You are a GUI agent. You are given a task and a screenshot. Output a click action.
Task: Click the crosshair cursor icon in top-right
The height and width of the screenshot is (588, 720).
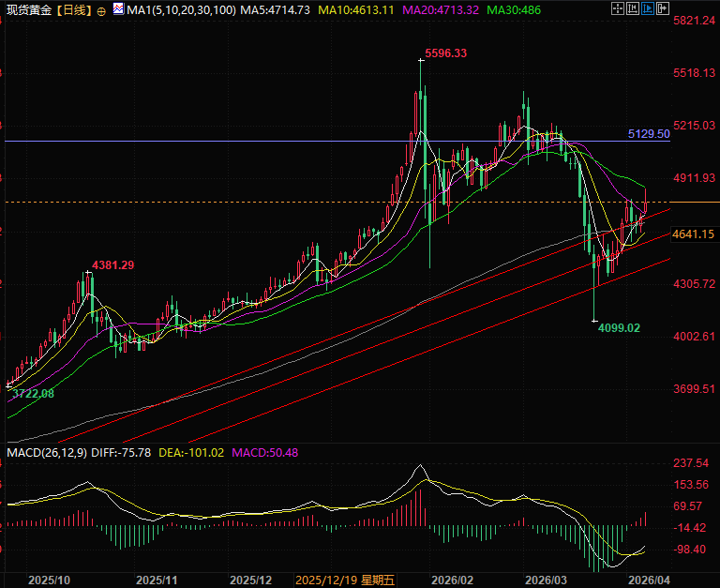[618, 8]
